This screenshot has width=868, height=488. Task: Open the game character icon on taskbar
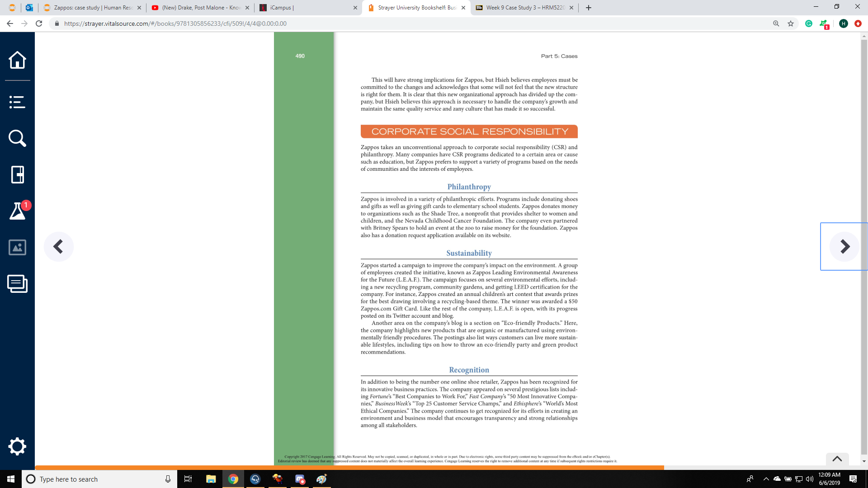coord(278,479)
